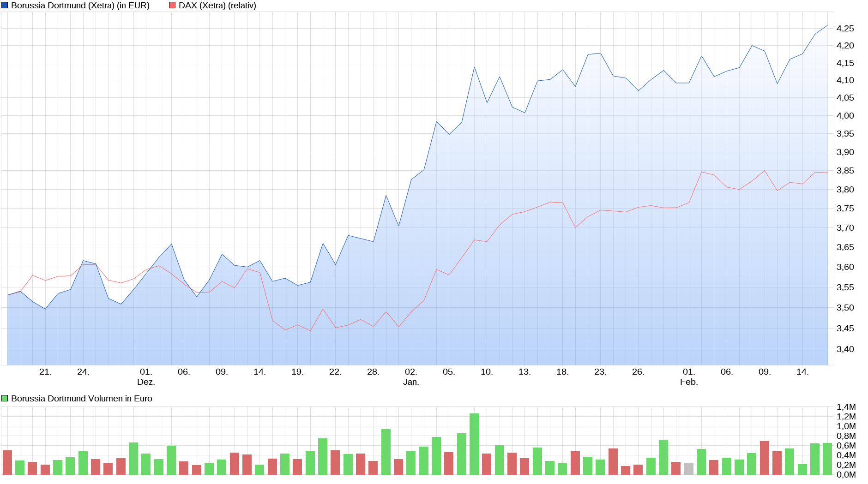This screenshot has height=484, width=868.
Task: Click the '28.' date label
Action: (373, 372)
